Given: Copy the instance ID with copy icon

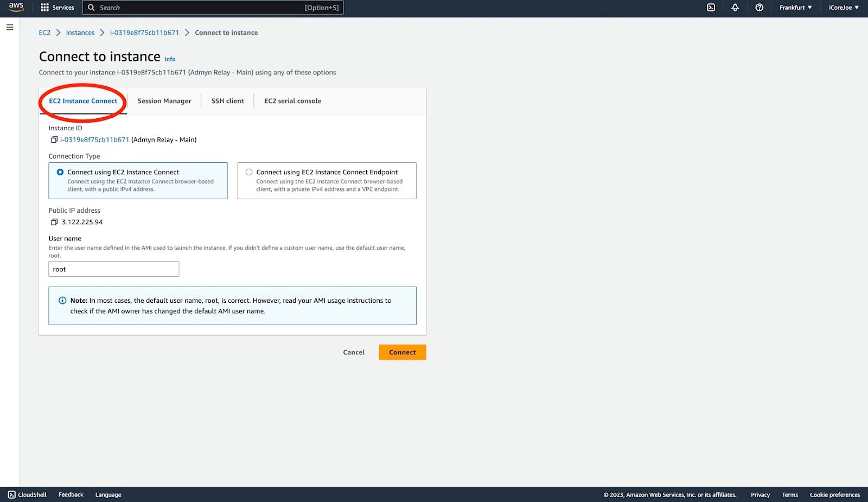Looking at the screenshot, I should tap(54, 139).
